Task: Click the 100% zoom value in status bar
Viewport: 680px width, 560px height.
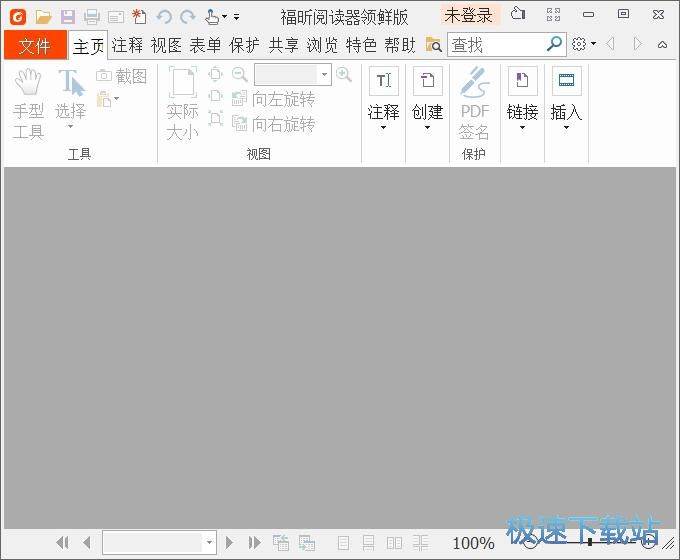Action: click(474, 543)
